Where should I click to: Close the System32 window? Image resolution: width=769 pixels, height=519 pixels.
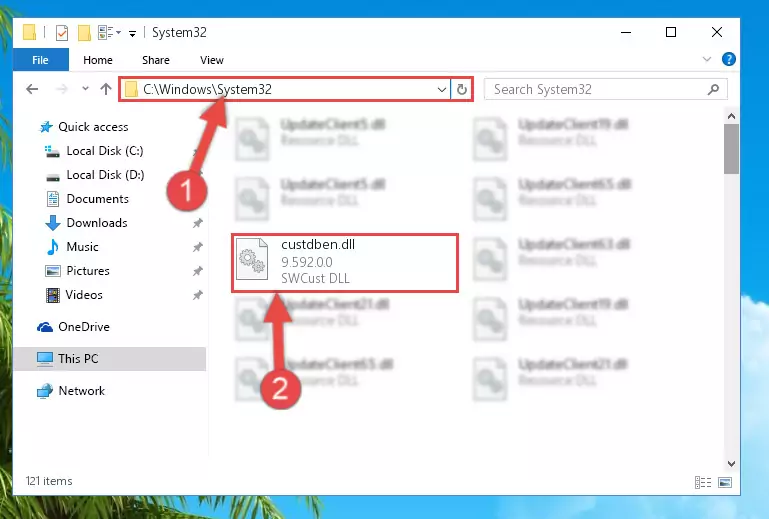tap(717, 32)
